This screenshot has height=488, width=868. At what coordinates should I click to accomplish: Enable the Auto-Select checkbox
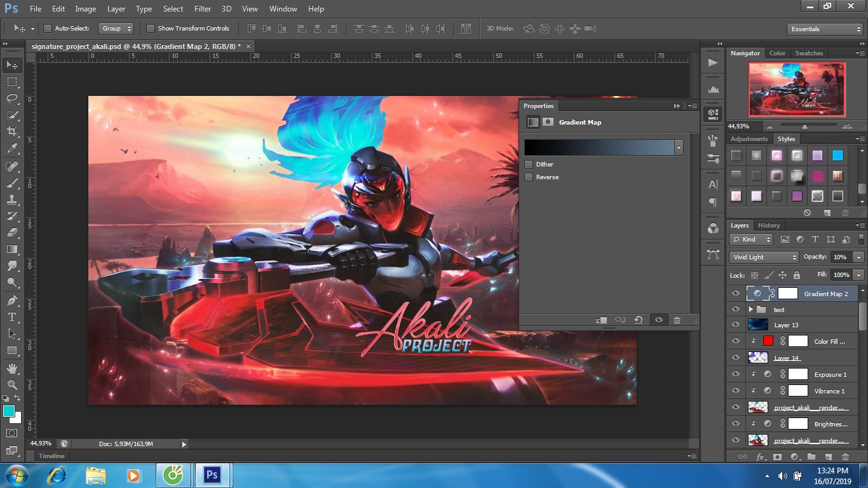tap(47, 29)
